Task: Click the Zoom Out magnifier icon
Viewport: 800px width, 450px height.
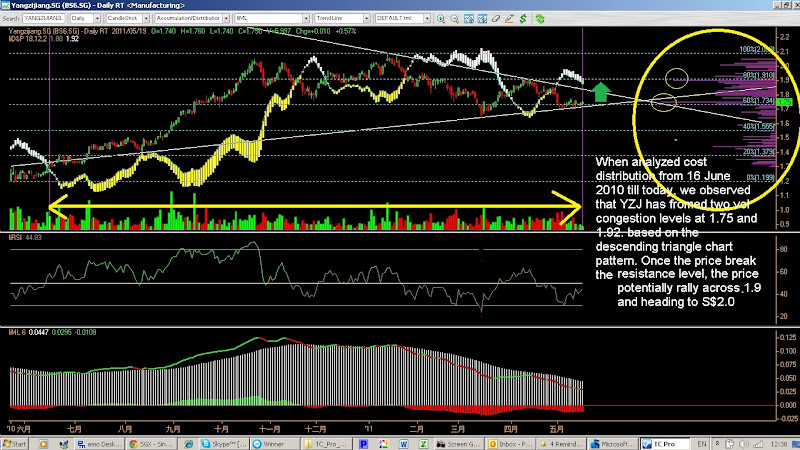Action: (455, 19)
